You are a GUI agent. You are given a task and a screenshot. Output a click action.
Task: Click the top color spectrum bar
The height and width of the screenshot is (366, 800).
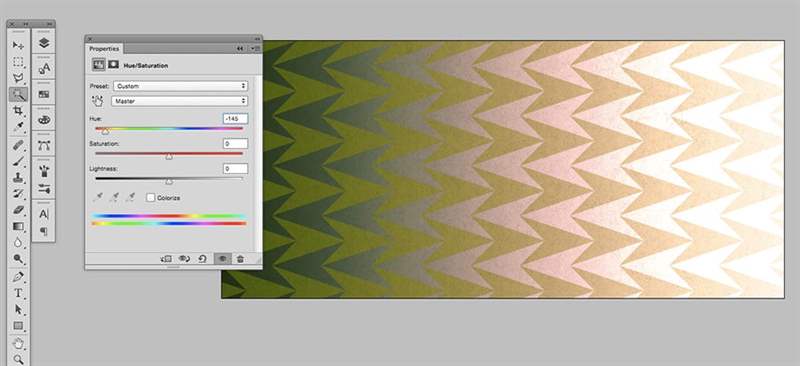pyautogui.click(x=169, y=216)
